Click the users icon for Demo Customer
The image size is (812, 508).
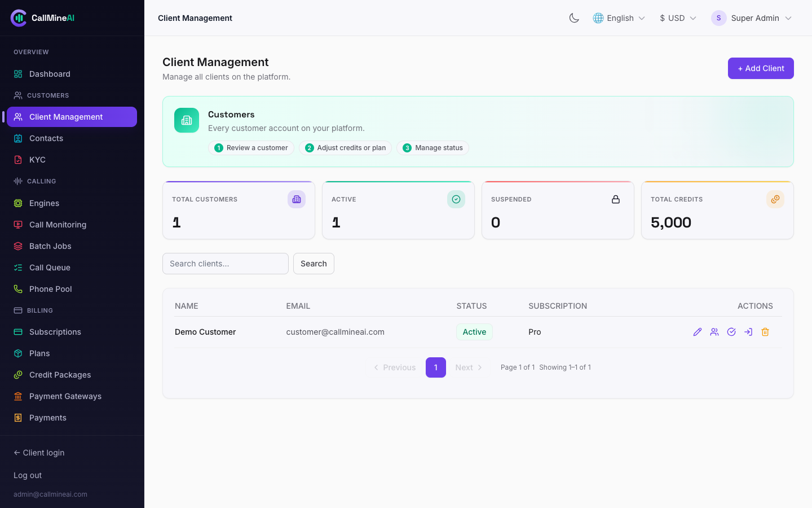tap(714, 332)
